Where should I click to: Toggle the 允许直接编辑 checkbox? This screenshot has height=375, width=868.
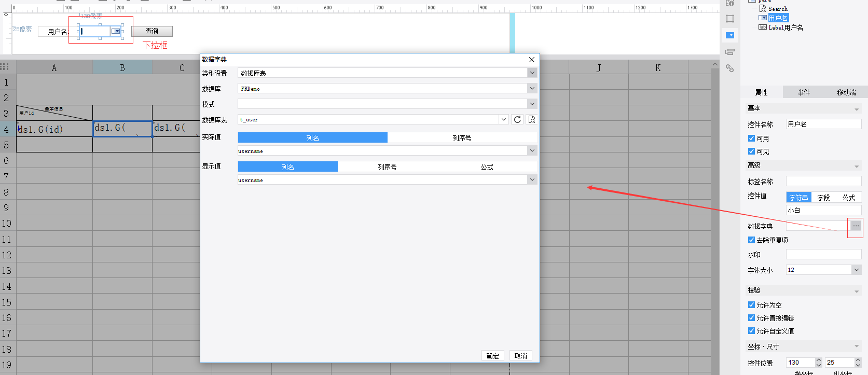pos(751,318)
